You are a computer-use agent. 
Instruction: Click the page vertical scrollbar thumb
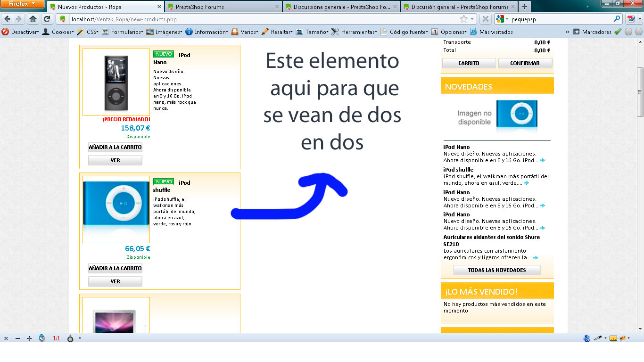click(x=640, y=92)
